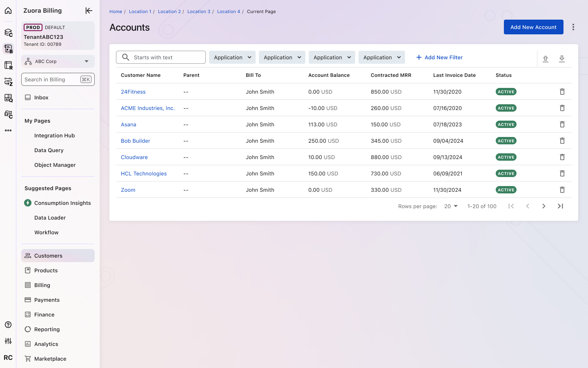Change rows per page dropdown
Screen dimensions: 588x368
tap(451, 206)
